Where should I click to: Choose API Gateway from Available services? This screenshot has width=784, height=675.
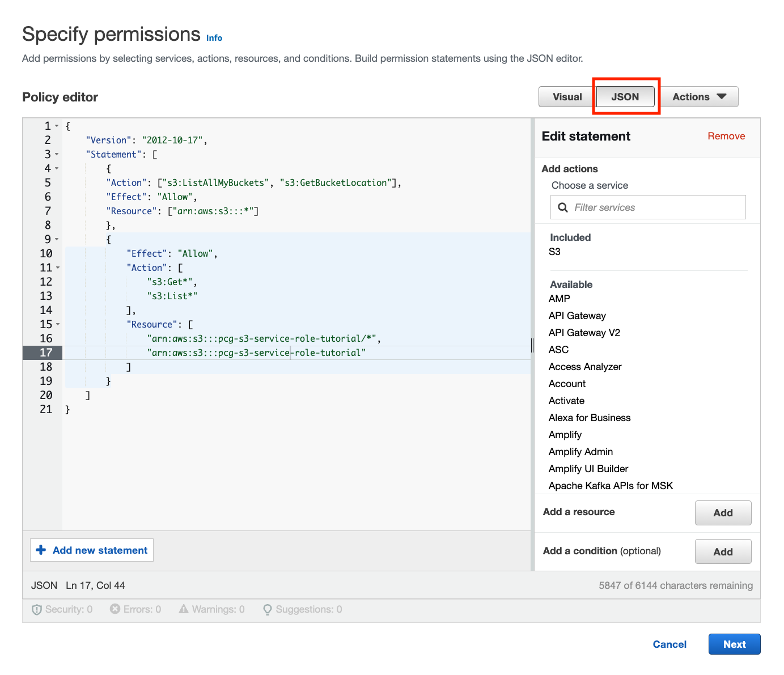pos(577,316)
